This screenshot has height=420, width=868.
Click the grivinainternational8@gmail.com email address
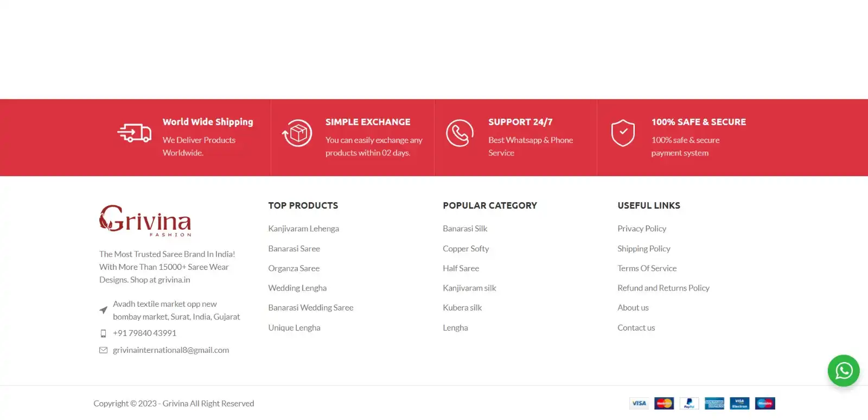pyautogui.click(x=171, y=350)
